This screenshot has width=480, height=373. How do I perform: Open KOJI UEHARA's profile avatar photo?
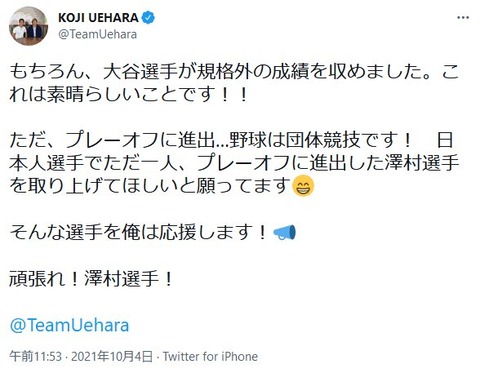coord(28,26)
